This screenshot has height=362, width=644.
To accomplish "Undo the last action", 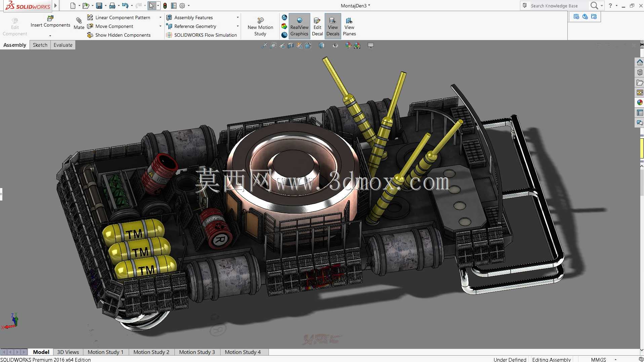I will coord(125,6).
